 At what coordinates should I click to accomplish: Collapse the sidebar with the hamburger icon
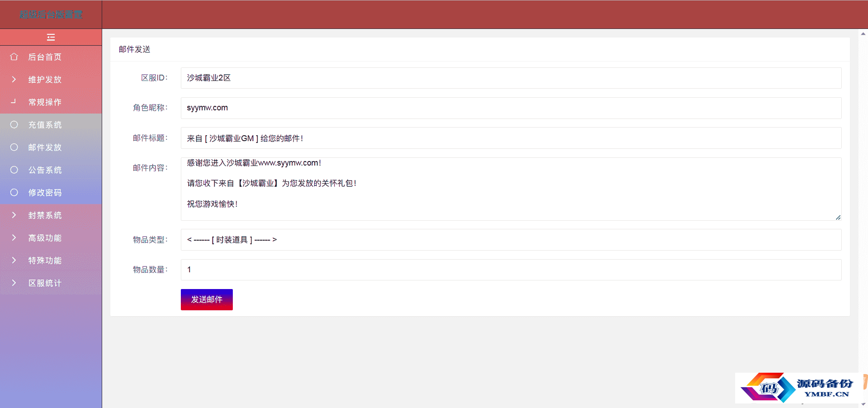tap(51, 37)
